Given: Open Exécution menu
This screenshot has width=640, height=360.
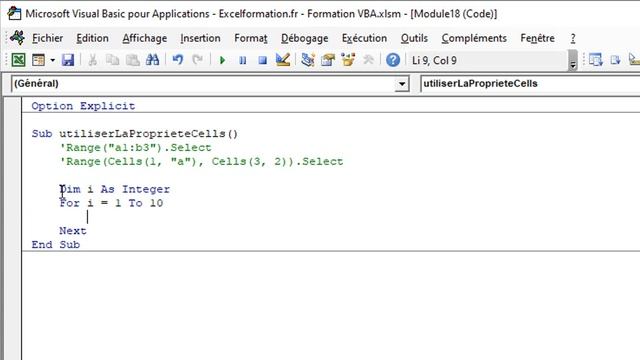Looking at the screenshot, I should (x=364, y=38).
